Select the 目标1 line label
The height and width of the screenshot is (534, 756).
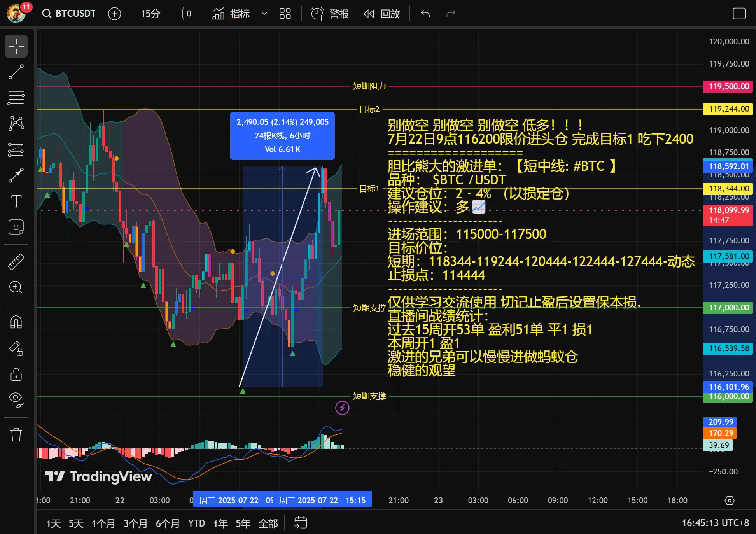369,189
